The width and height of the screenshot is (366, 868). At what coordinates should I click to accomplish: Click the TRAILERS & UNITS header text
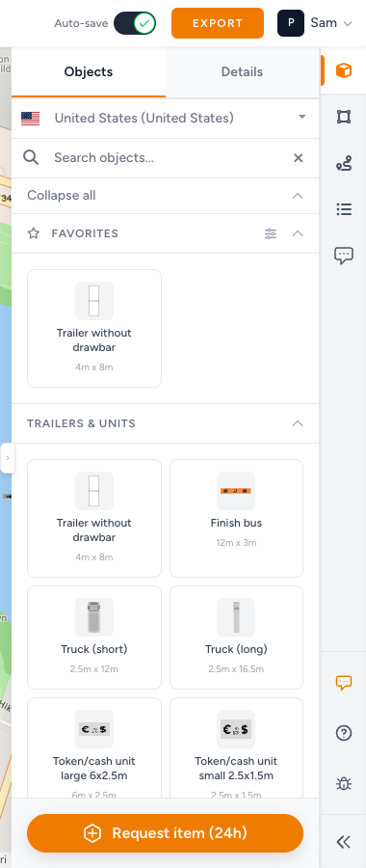tap(81, 423)
